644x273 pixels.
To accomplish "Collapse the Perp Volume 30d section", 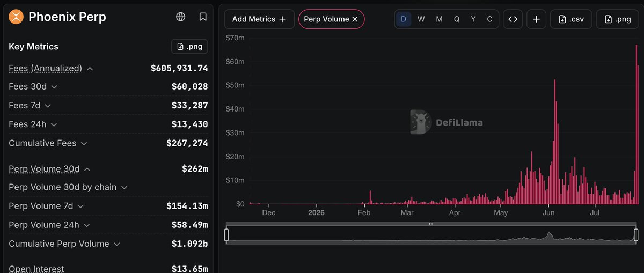I will pyautogui.click(x=87, y=169).
